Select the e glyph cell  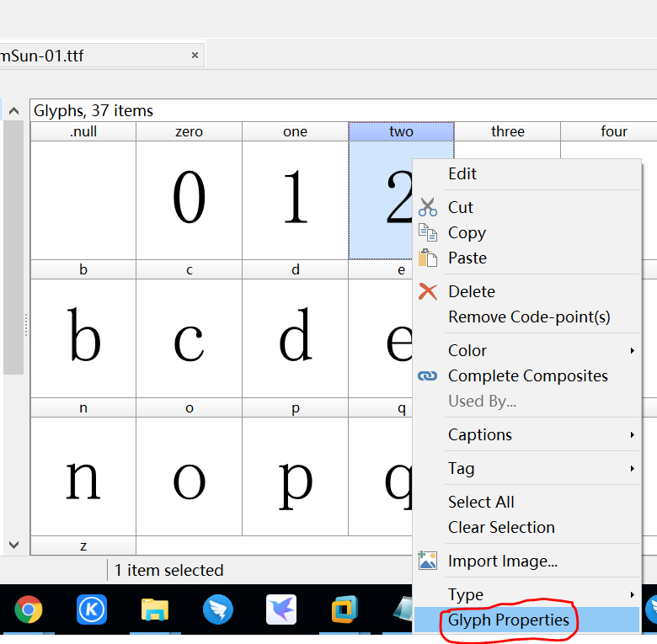tap(381, 338)
